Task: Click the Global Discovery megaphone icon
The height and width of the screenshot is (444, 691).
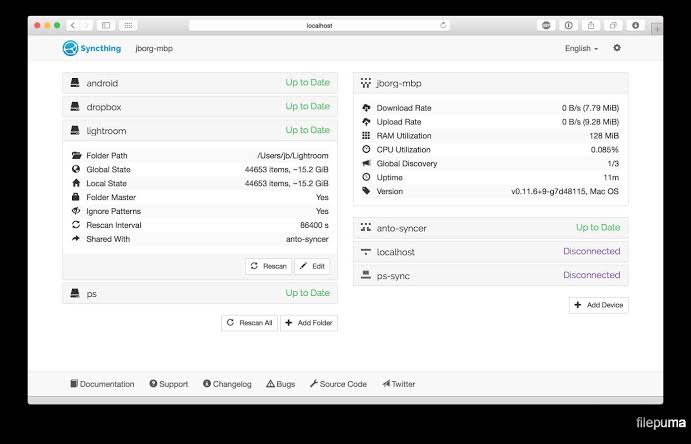Action: pos(366,163)
